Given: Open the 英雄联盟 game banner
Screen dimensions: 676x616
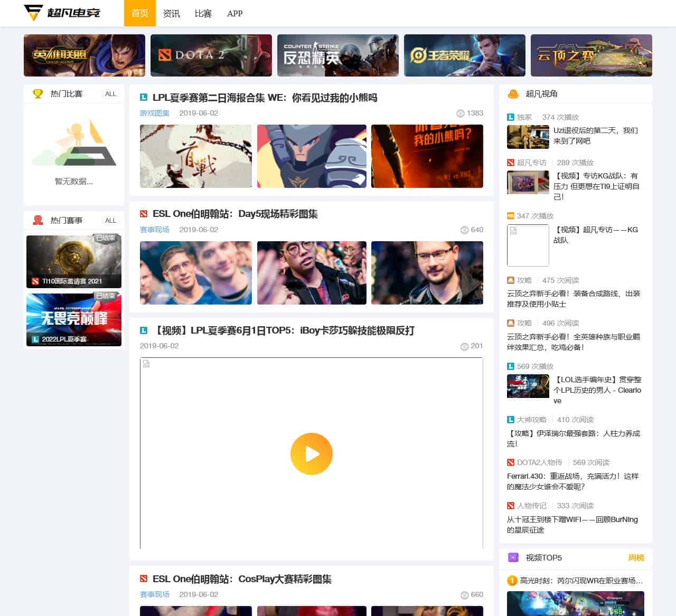Looking at the screenshot, I should click(x=84, y=55).
